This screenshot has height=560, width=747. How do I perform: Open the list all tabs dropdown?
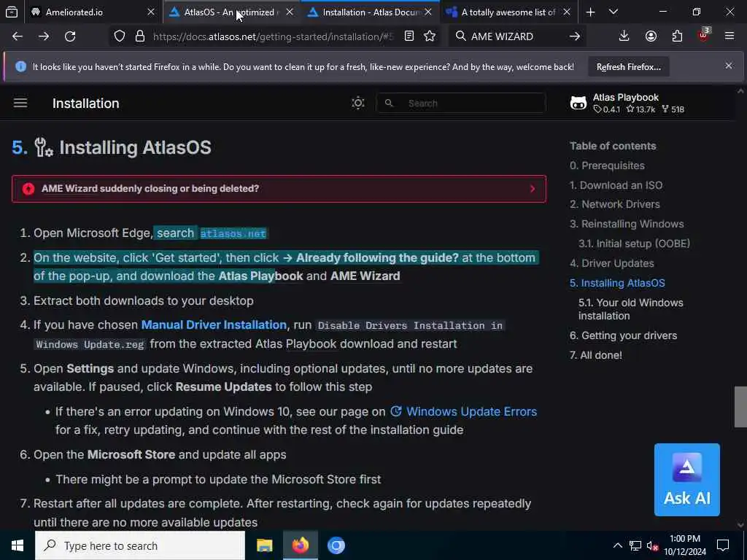(614, 12)
